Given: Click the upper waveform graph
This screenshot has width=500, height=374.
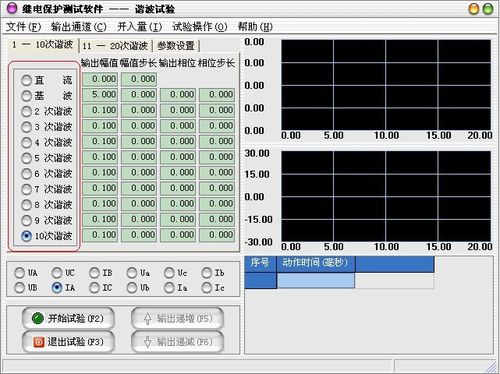Looking at the screenshot, I should tap(386, 85).
